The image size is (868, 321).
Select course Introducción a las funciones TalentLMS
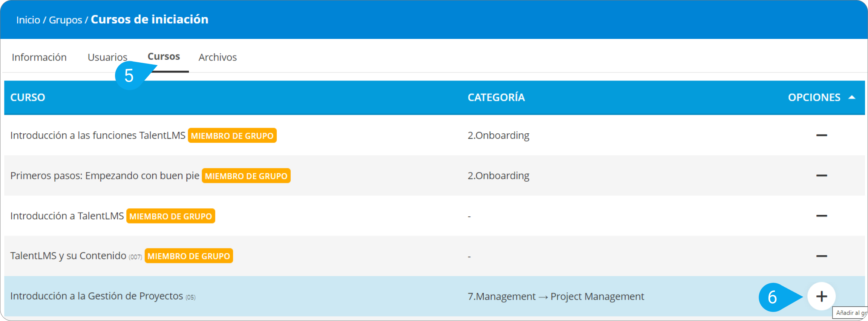click(x=98, y=135)
